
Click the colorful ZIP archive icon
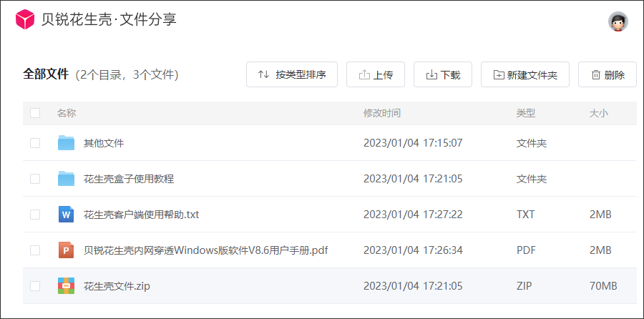[x=67, y=286]
